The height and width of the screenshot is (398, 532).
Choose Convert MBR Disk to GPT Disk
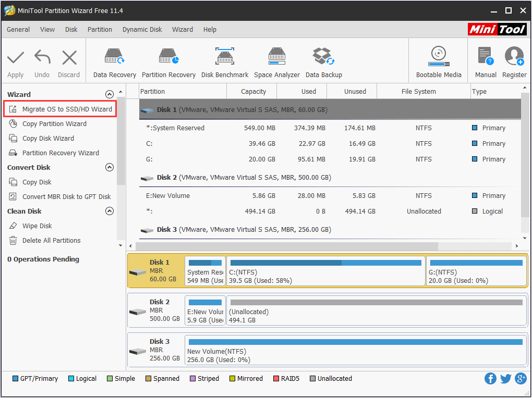point(66,196)
